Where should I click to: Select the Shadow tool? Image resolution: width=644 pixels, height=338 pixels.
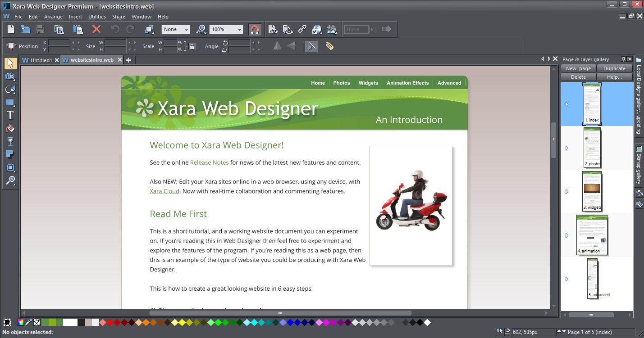click(x=10, y=155)
